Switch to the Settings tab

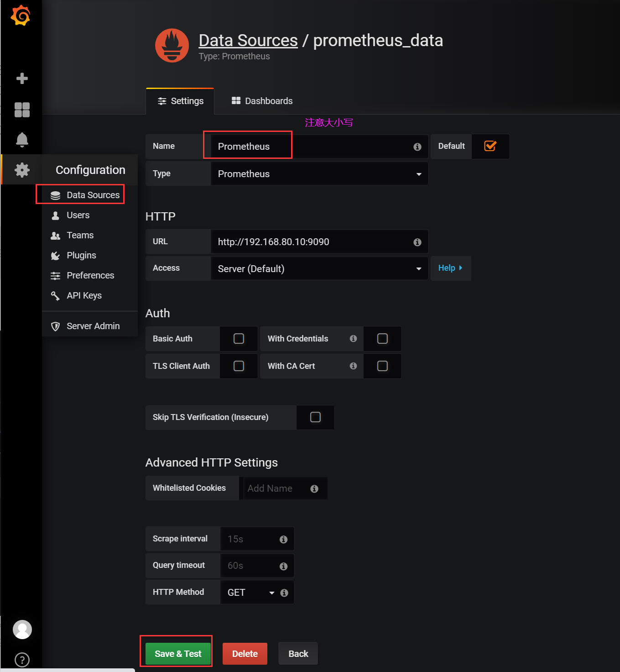[180, 101]
